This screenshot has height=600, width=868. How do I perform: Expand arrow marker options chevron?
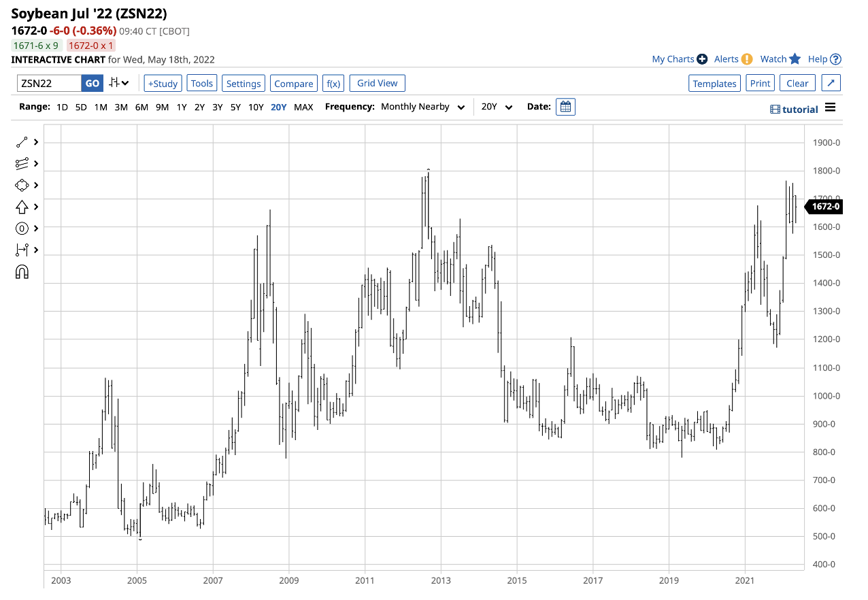point(35,207)
